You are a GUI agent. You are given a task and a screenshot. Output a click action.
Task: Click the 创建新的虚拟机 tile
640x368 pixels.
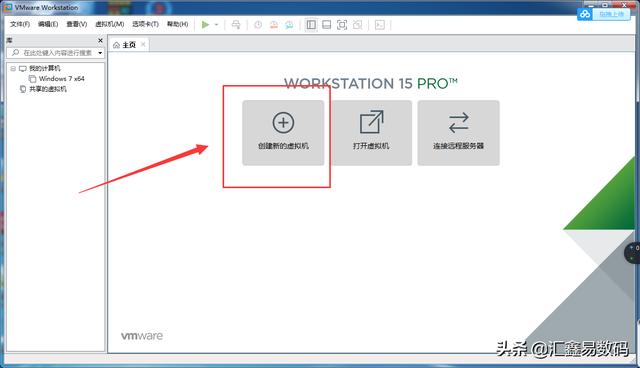(x=283, y=133)
